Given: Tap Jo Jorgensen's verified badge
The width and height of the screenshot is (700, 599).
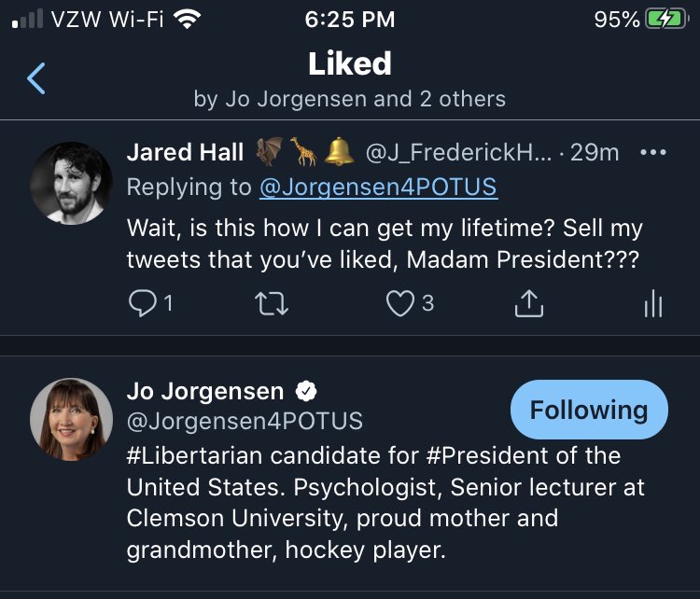Looking at the screenshot, I should click(305, 391).
